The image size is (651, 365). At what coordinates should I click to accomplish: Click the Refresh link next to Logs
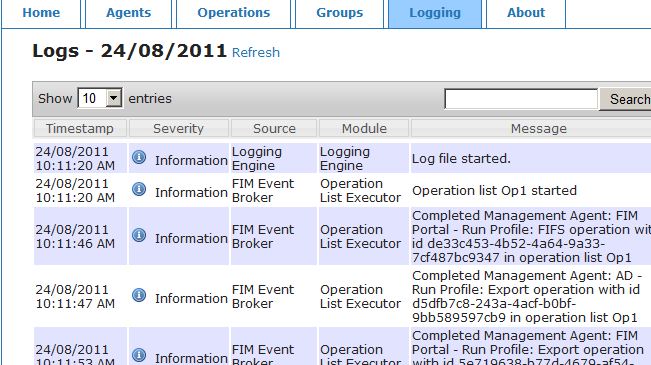pyautogui.click(x=256, y=53)
